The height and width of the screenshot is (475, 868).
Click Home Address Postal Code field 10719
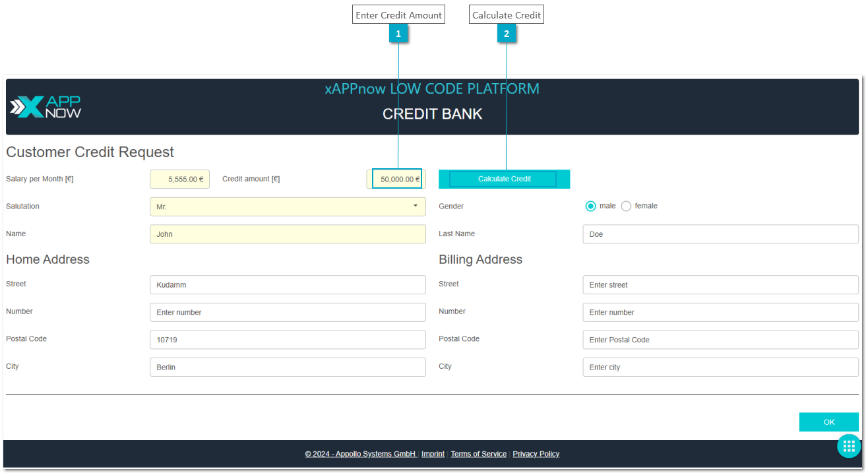click(288, 340)
